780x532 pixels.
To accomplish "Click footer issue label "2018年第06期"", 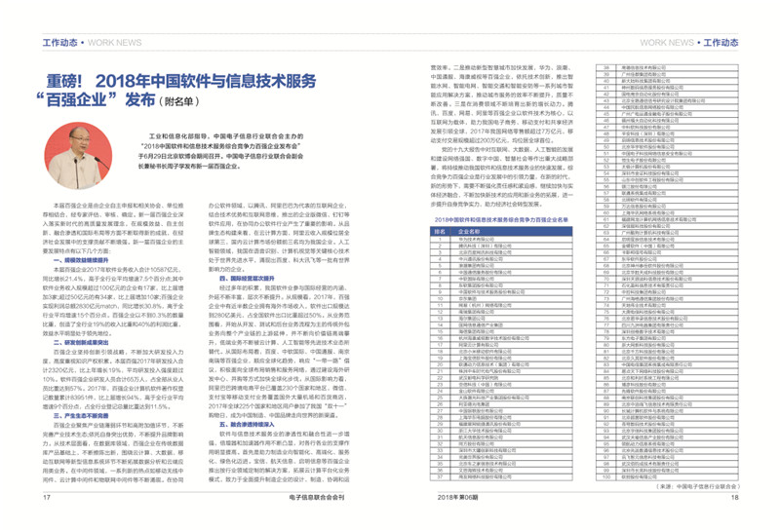I will 457,497.
